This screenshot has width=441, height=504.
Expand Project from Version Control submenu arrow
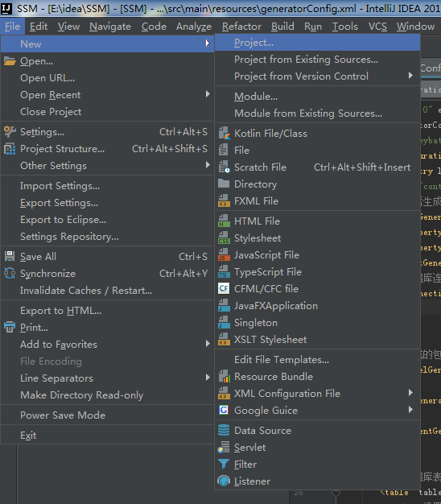(410, 76)
